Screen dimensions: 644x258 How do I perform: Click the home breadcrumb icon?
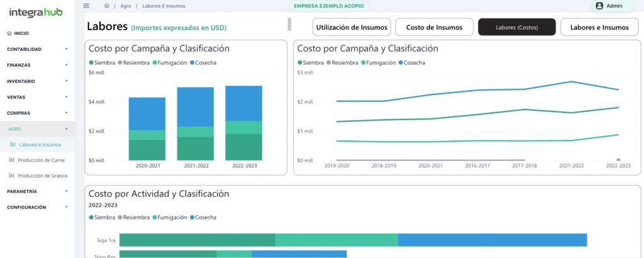(x=107, y=6)
